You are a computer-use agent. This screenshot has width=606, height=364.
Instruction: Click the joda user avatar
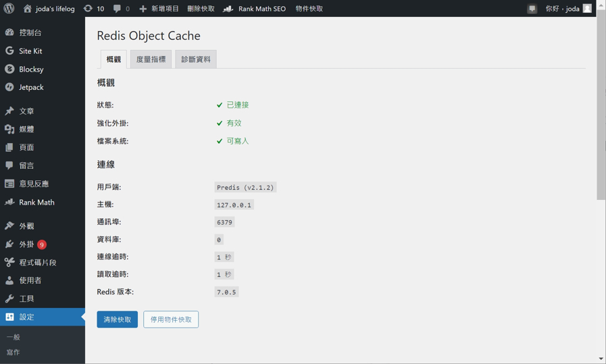point(587,9)
